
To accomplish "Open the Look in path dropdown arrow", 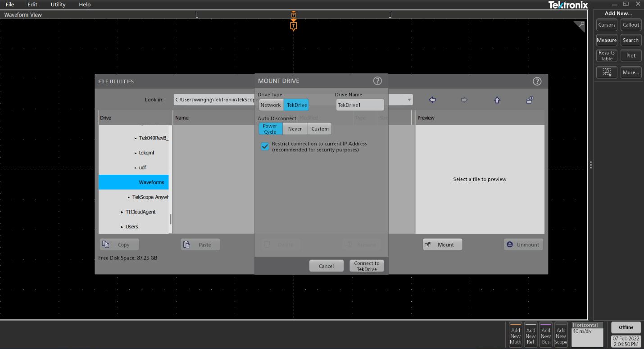I will coord(409,100).
